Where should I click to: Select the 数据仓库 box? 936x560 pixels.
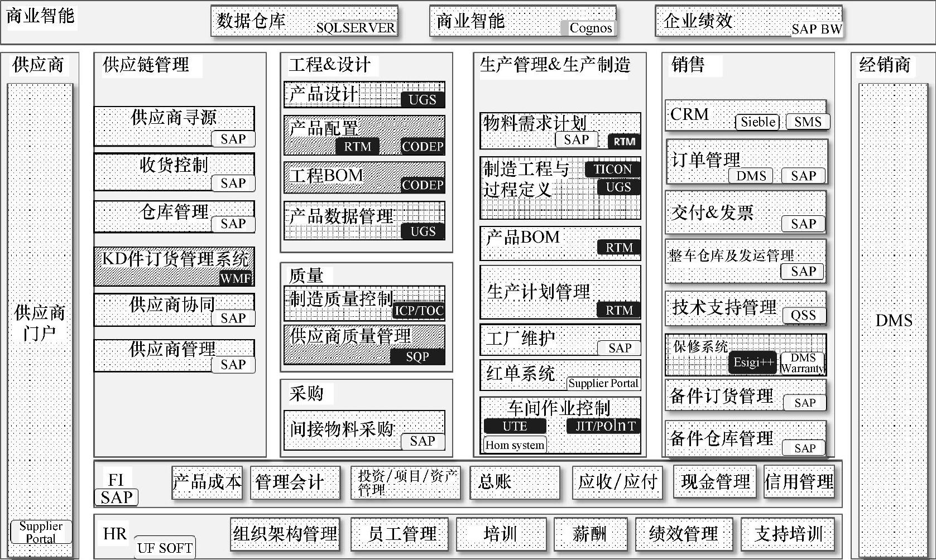click(x=304, y=21)
